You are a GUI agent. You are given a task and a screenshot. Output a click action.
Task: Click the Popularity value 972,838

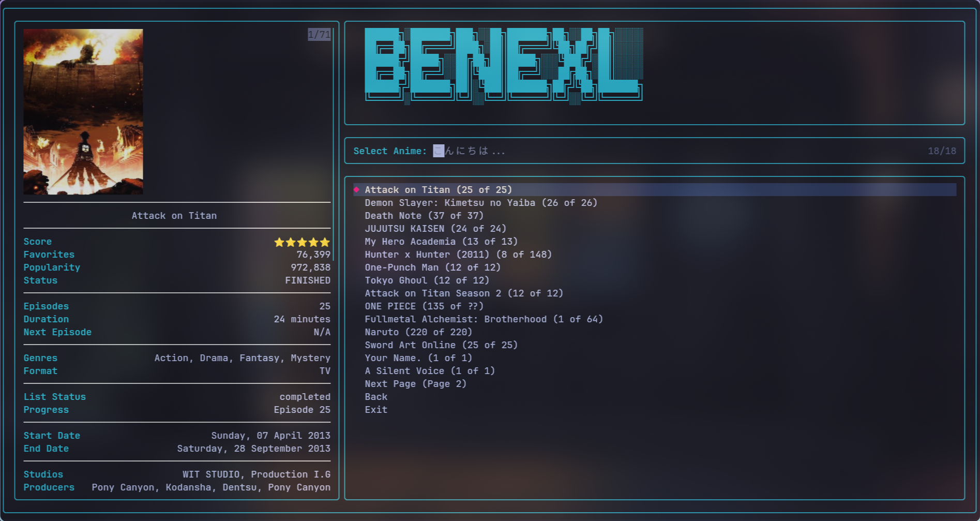coord(310,267)
